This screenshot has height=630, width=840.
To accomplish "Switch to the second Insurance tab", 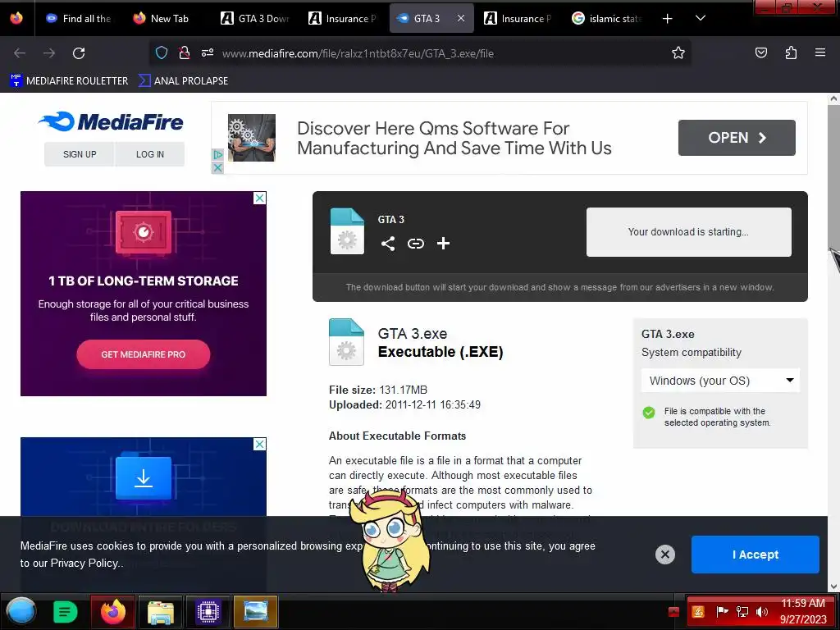I will pos(518,18).
